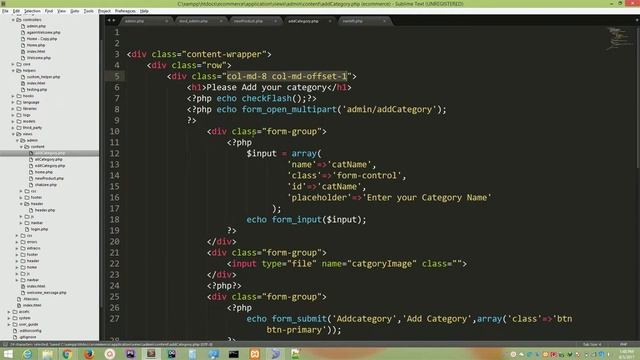Expand the core folder arrow
This screenshot has width=640, height=360.
click(x=13, y=64)
